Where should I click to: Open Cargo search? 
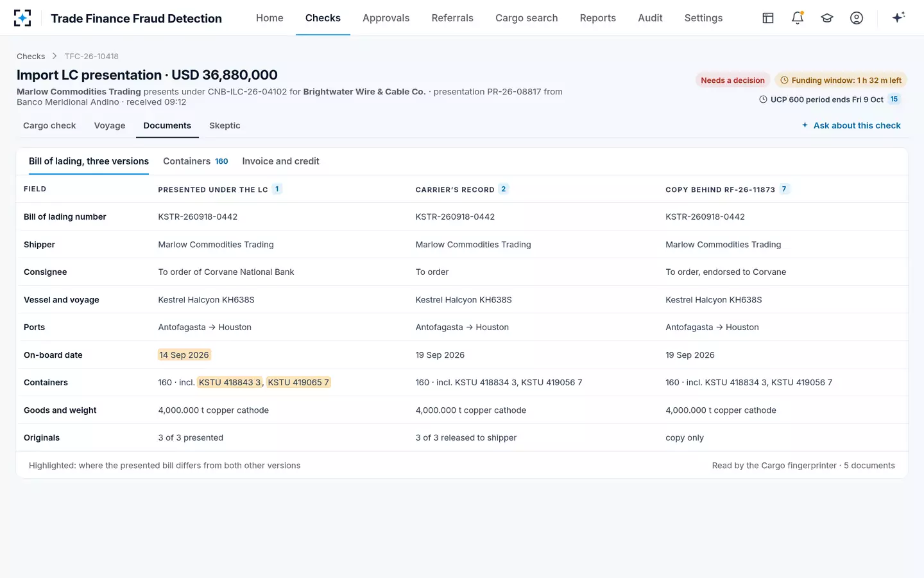click(x=526, y=18)
